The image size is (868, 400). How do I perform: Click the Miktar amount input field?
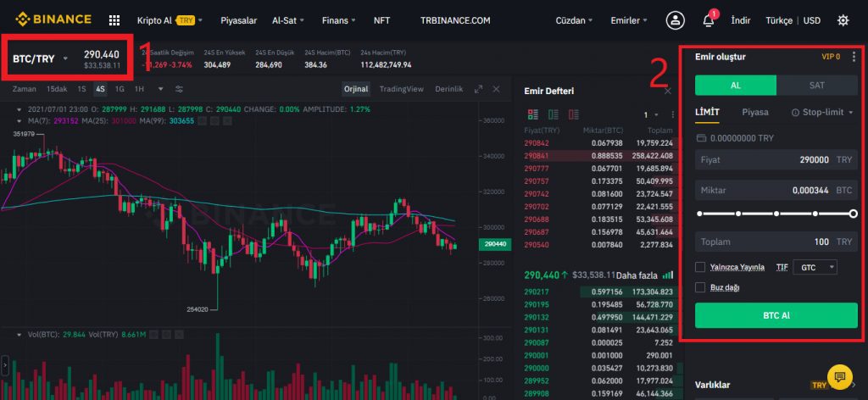(x=776, y=190)
